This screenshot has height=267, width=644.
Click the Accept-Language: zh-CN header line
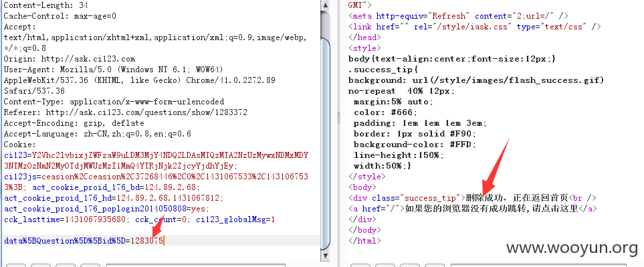tap(98, 134)
